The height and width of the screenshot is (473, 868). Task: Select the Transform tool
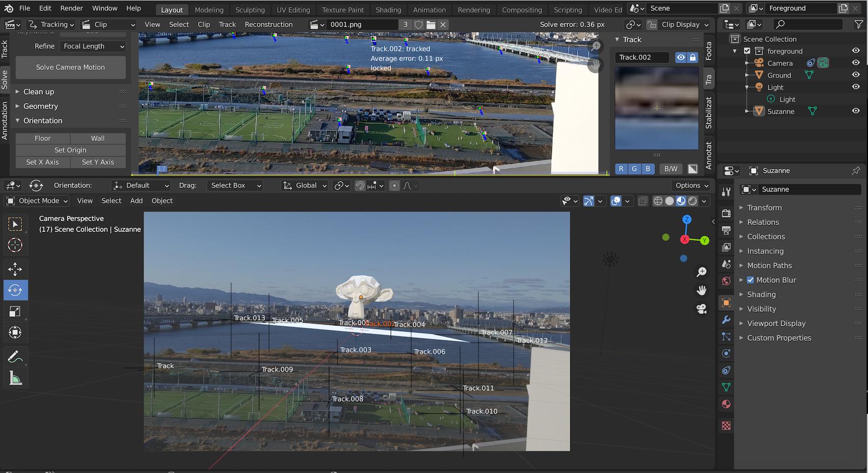point(15,333)
